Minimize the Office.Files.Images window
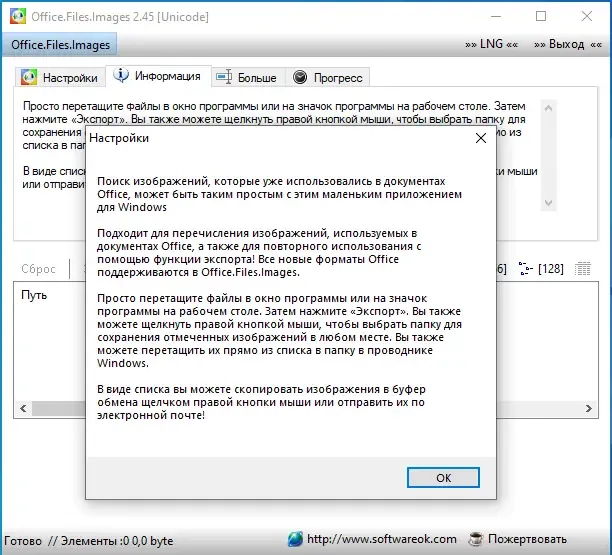The width and height of the screenshot is (612, 555). coord(496,16)
